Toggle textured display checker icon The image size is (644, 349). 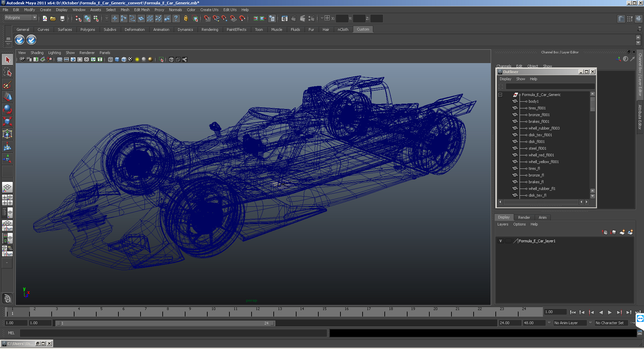tap(130, 59)
